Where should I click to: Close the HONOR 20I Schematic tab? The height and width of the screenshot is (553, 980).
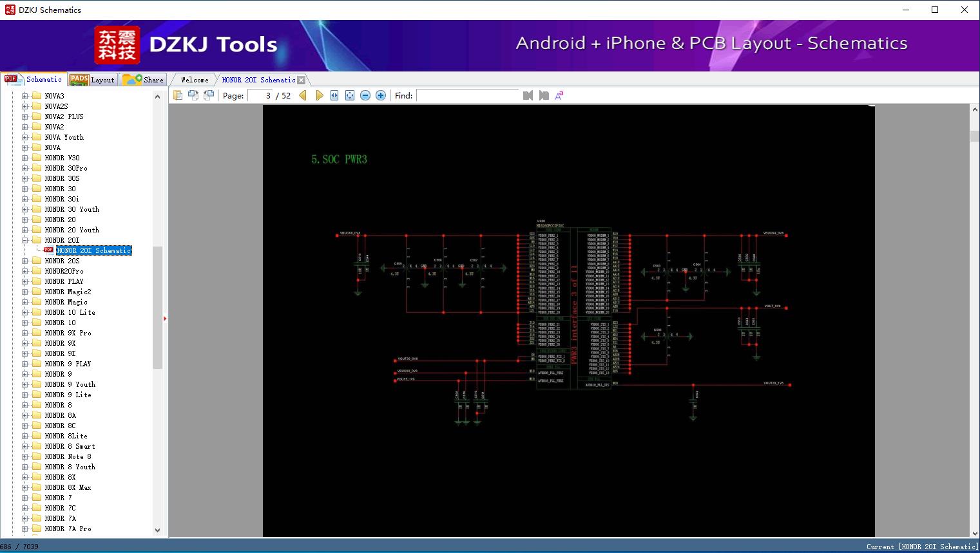coord(301,80)
